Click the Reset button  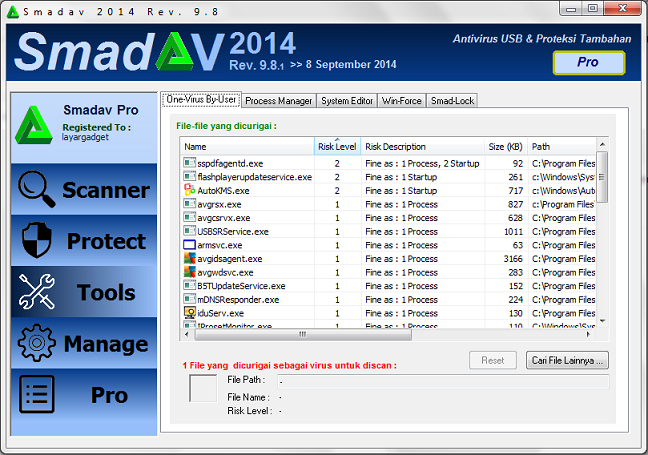click(x=493, y=360)
